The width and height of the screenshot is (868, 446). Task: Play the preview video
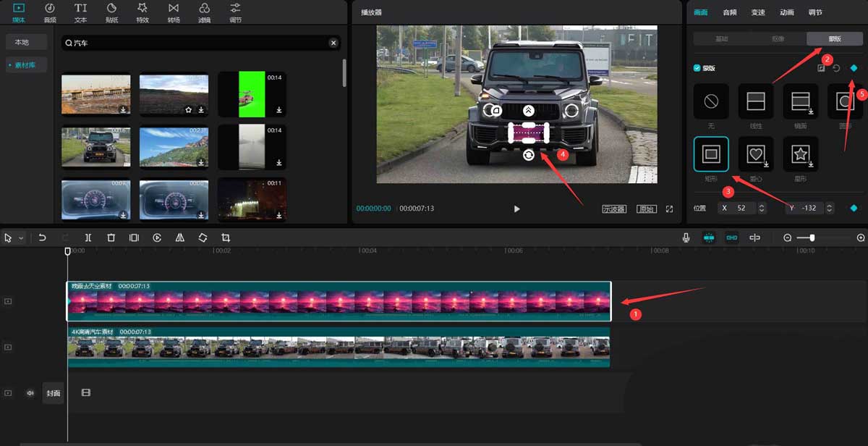point(516,209)
